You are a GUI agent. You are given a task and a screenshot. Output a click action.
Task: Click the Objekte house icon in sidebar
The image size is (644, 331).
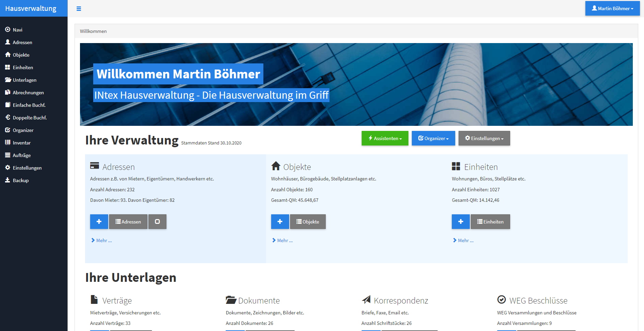click(8, 55)
